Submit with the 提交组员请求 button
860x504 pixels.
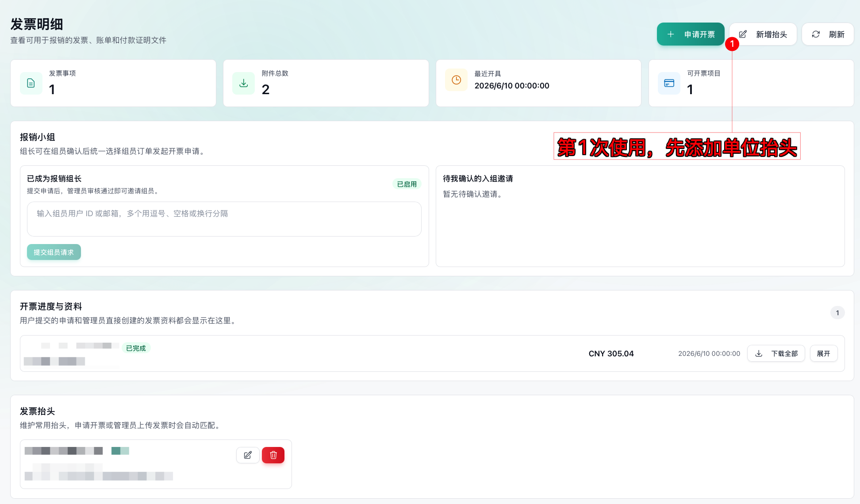[x=54, y=252]
